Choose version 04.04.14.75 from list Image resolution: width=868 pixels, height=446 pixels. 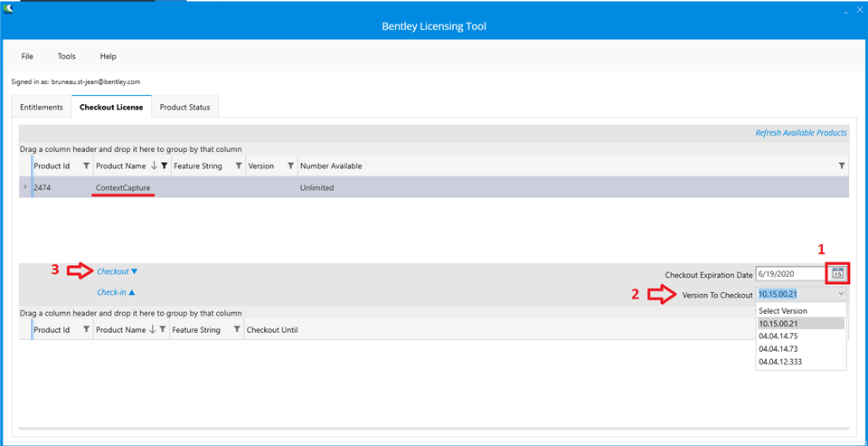pos(801,337)
